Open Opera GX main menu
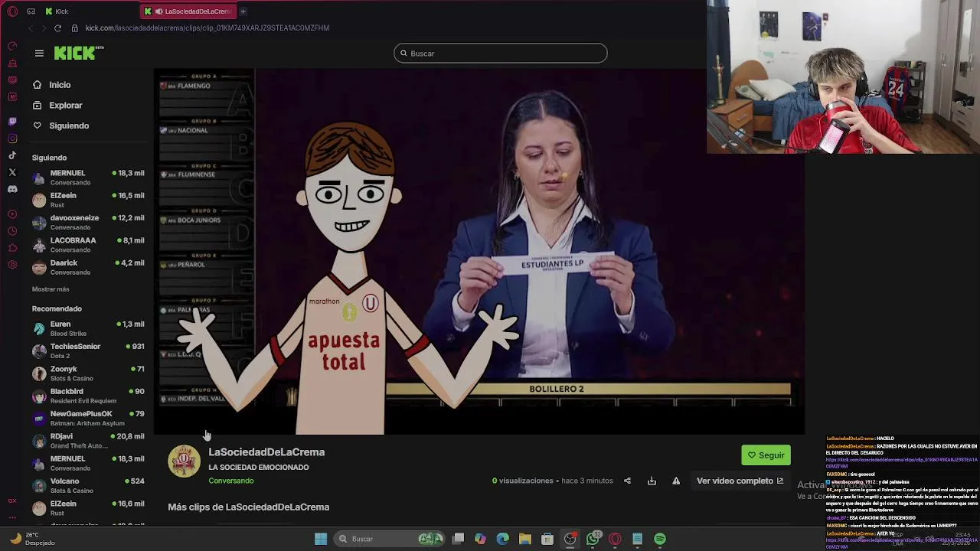Viewport: 980px width, 551px height. click(12, 11)
